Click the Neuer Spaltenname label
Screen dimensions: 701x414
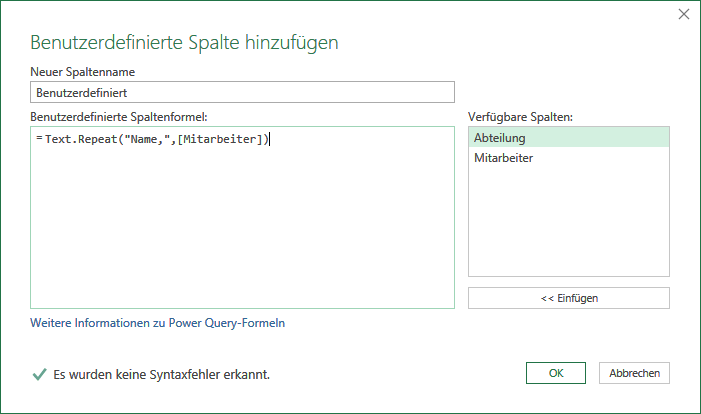tap(83, 72)
